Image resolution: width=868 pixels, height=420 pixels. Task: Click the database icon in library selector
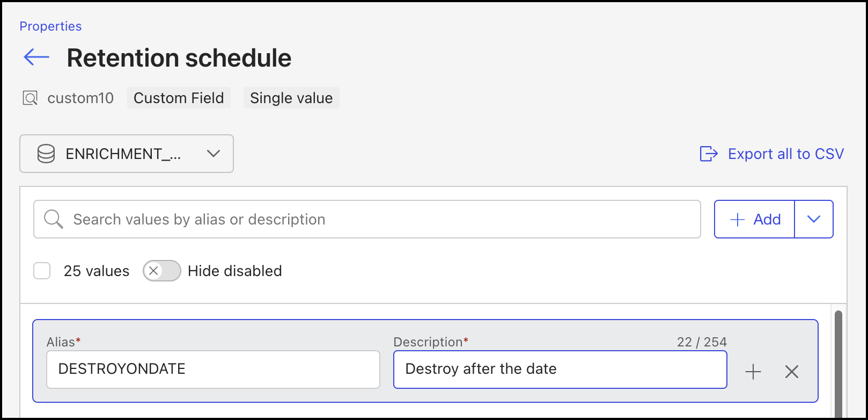46,154
